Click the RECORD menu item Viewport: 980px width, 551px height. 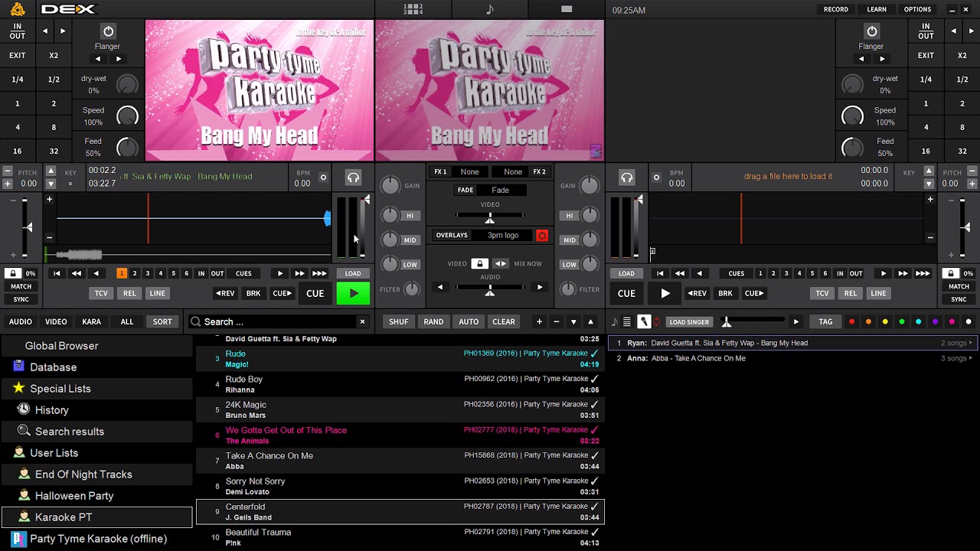(x=836, y=9)
